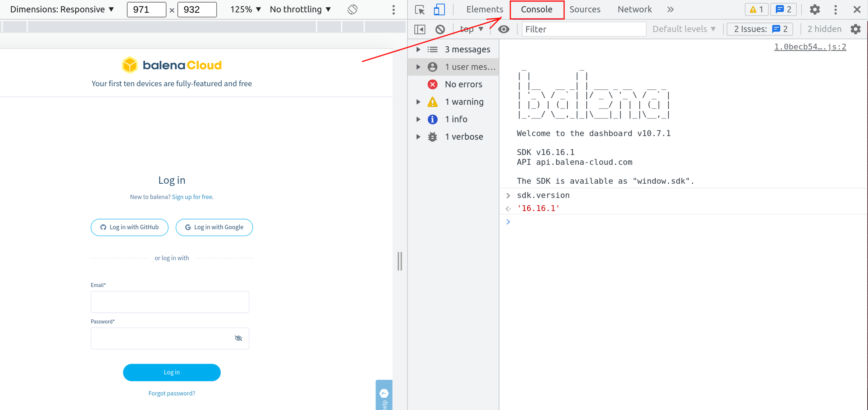
Task: Open DevTools main settings gear
Action: (x=815, y=10)
